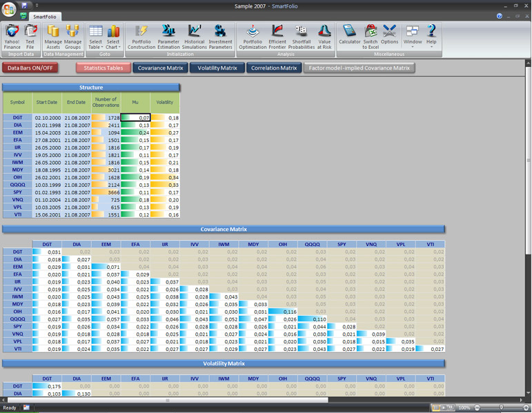Open Manage Groups
532x413 pixels.
click(72, 37)
